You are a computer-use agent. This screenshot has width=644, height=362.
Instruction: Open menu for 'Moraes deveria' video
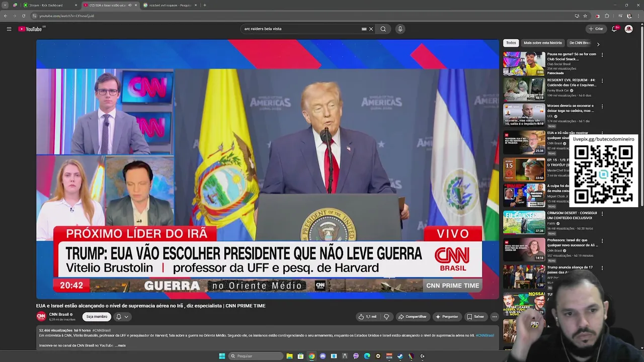point(602,107)
